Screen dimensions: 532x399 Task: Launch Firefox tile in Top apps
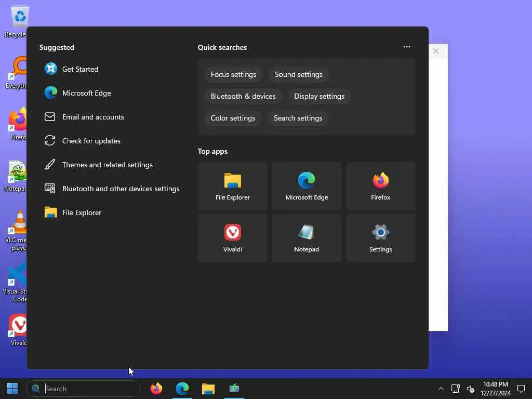tap(381, 186)
